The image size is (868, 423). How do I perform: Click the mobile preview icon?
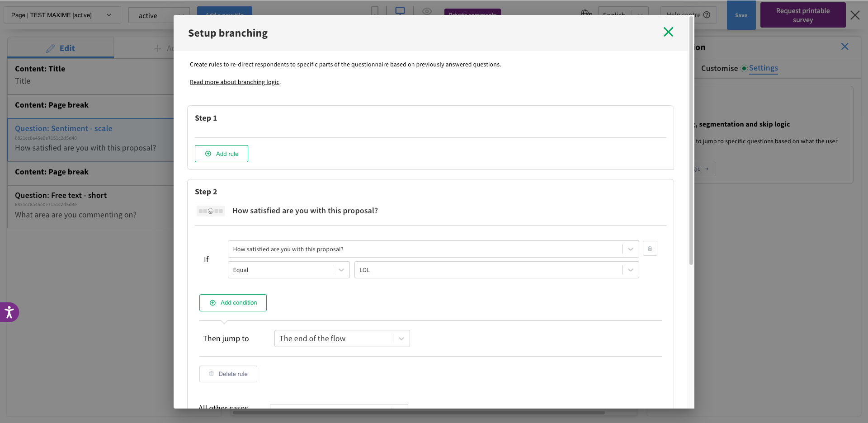[375, 10]
